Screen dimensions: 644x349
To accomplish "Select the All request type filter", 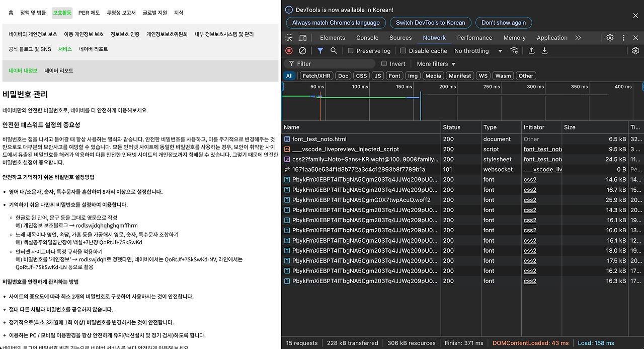I will [289, 76].
